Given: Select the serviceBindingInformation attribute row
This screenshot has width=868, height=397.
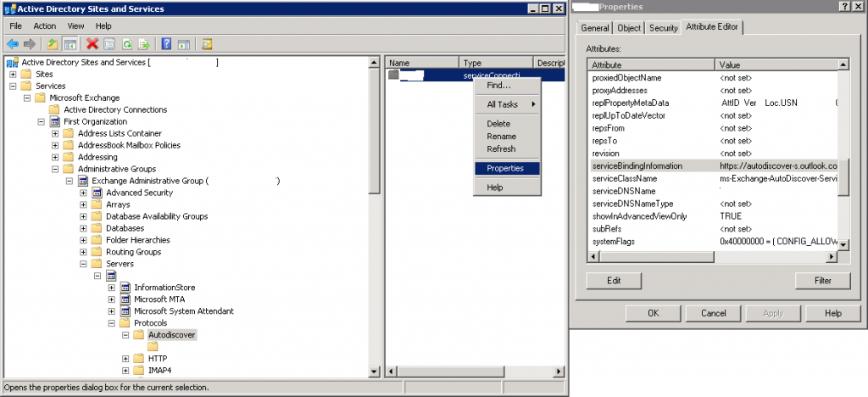Looking at the screenshot, I should coord(713,166).
